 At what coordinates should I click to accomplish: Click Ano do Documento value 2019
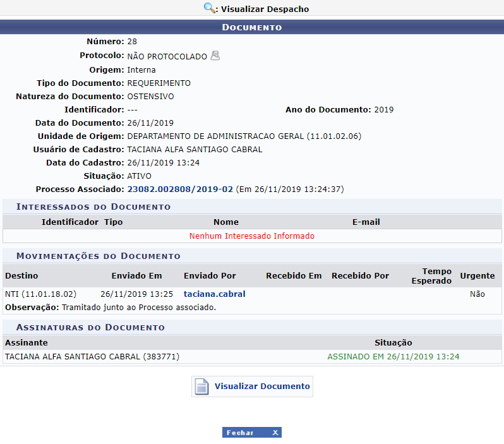coord(384,110)
